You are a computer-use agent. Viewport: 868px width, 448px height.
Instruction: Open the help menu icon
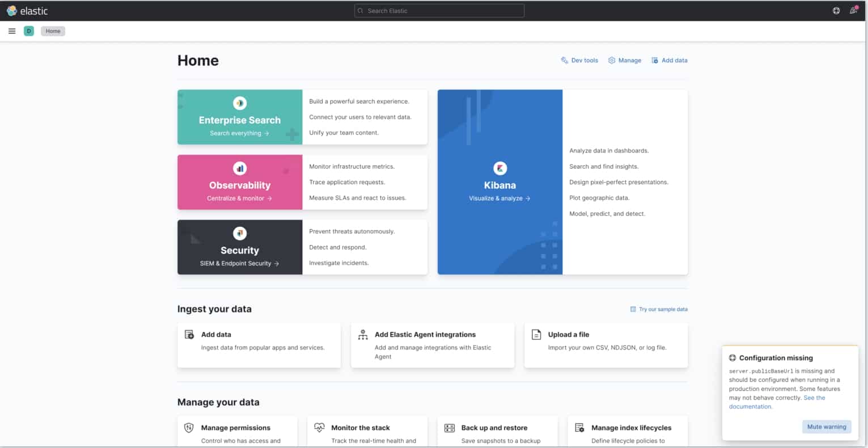click(x=836, y=11)
